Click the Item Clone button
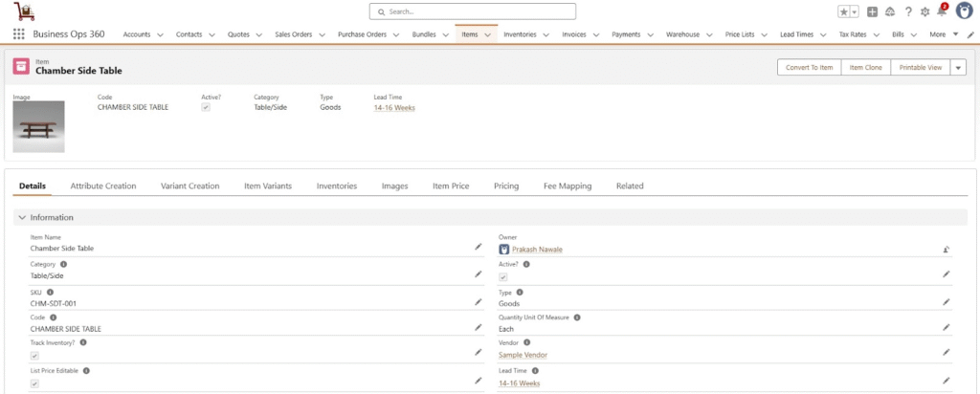980x394 pixels. point(866,67)
